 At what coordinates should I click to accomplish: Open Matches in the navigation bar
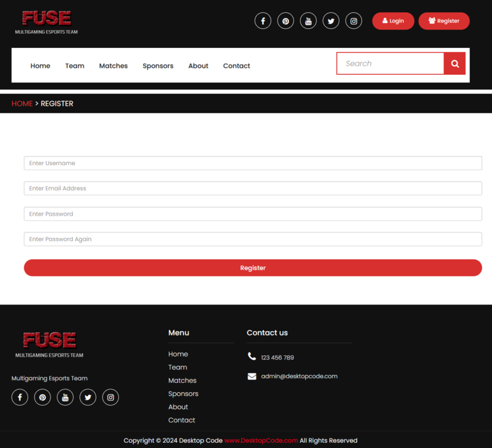[x=113, y=66]
